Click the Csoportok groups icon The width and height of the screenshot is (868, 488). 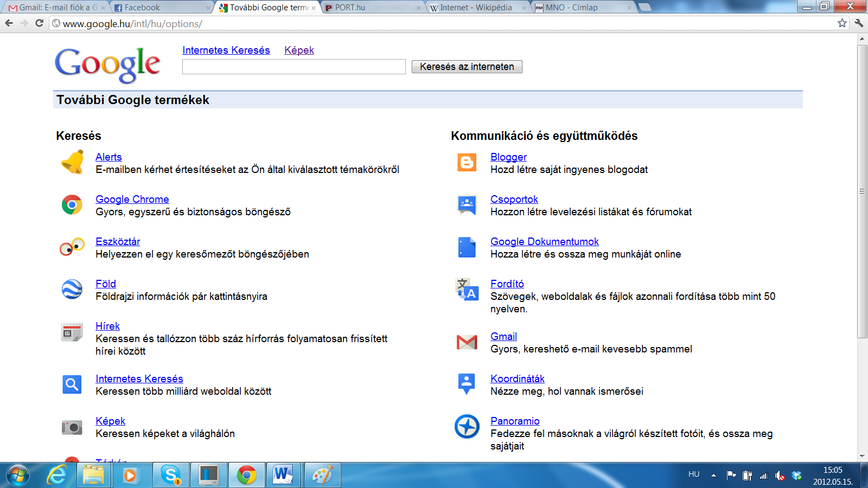click(467, 204)
